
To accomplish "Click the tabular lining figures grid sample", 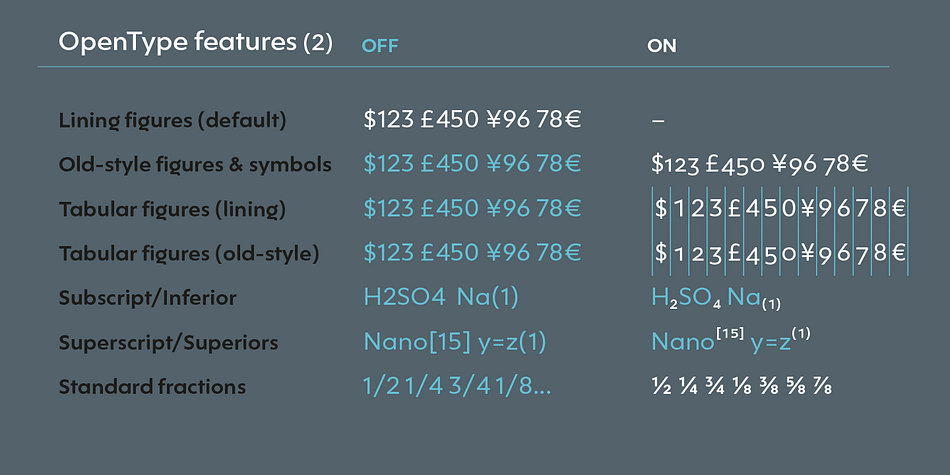I will (x=780, y=209).
